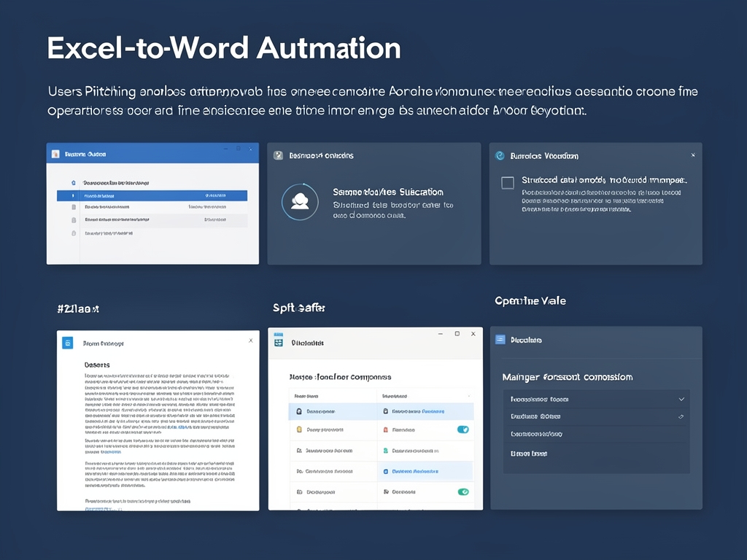Click the circular user avatar icon
Screen dimensions: 747x560
point(300,202)
